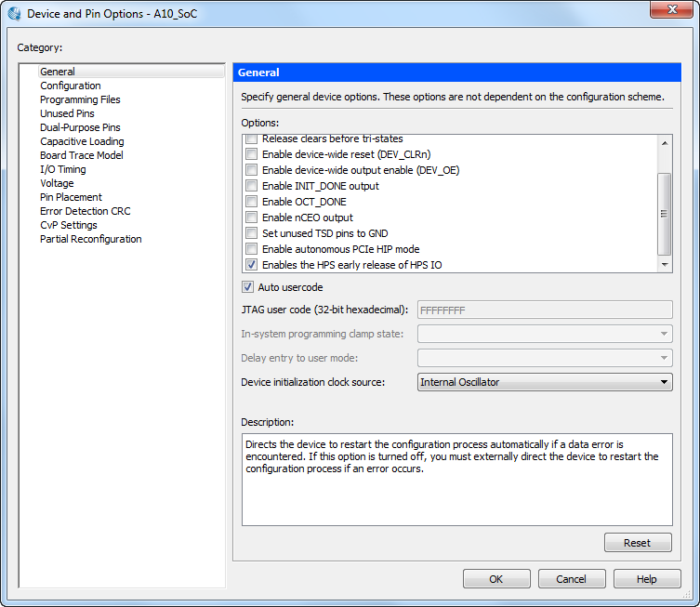Confirm settings with the OK button

pyautogui.click(x=496, y=579)
